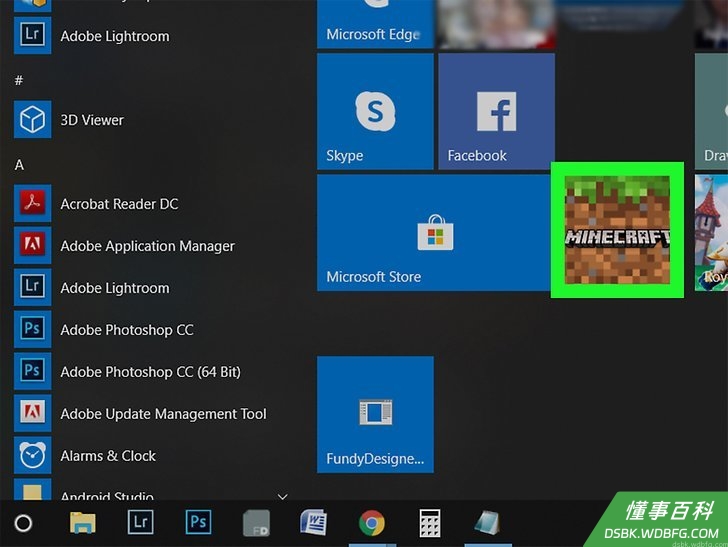Open the notepad-like app on the taskbar
Screen dimensions: 728x547
(x=488, y=523)
